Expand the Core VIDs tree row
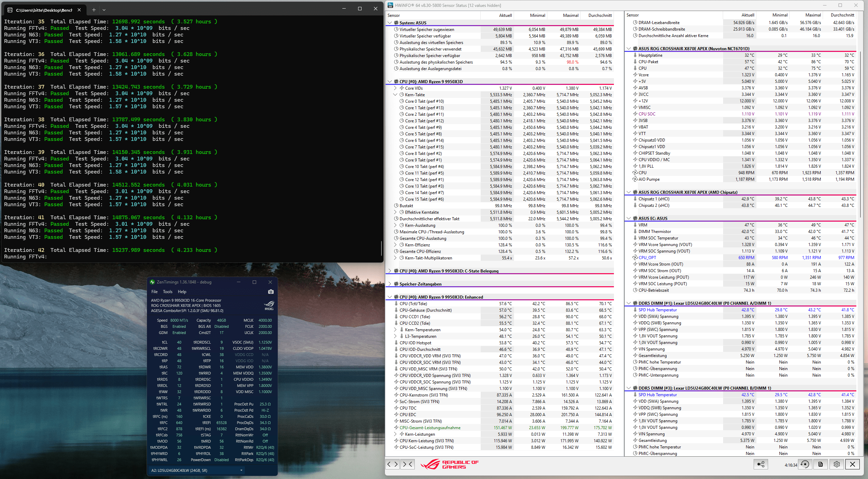 point(395,88)
